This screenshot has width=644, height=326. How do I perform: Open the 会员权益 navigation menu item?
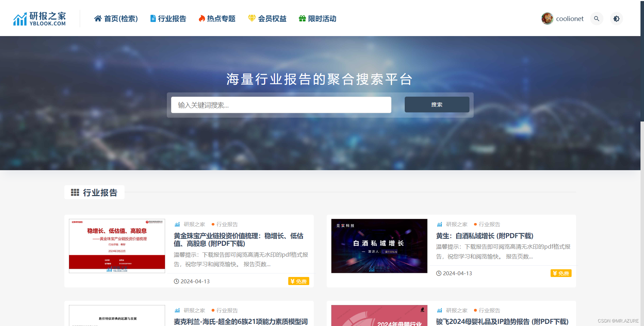point(267,19)
